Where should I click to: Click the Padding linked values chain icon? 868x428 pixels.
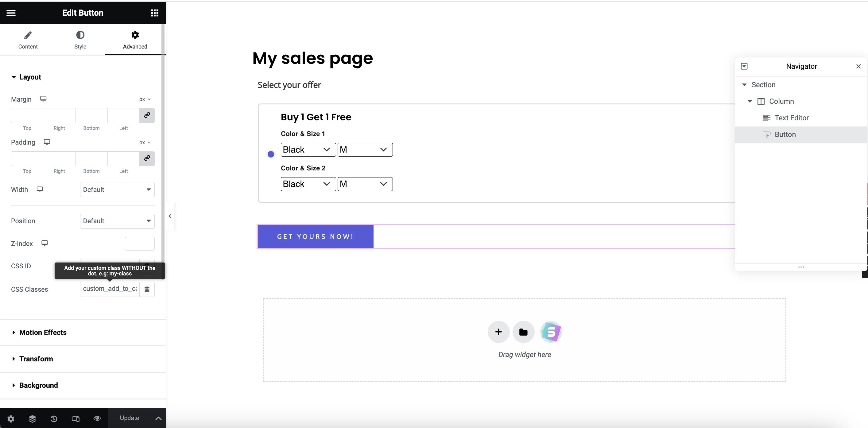click(147, 158)
